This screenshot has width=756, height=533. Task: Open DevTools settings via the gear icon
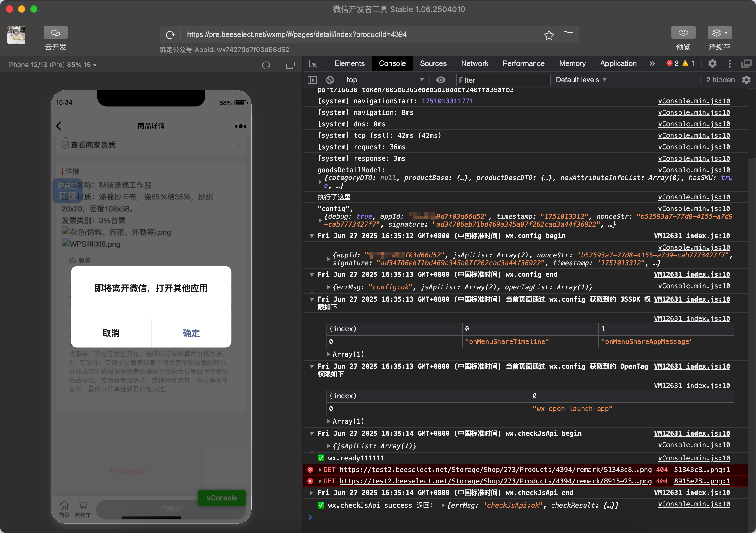tap(712, 63)
